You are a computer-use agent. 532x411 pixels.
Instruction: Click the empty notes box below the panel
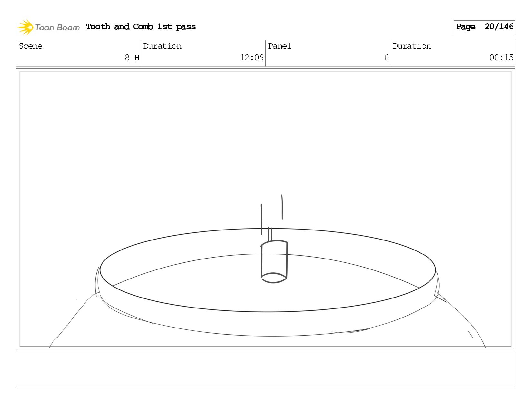click(265, 369)
